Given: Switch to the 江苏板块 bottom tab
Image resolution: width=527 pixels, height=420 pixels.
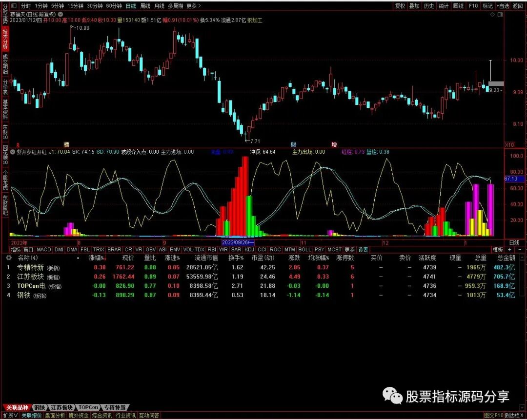Looking at the screenshot, I should 62,407.
